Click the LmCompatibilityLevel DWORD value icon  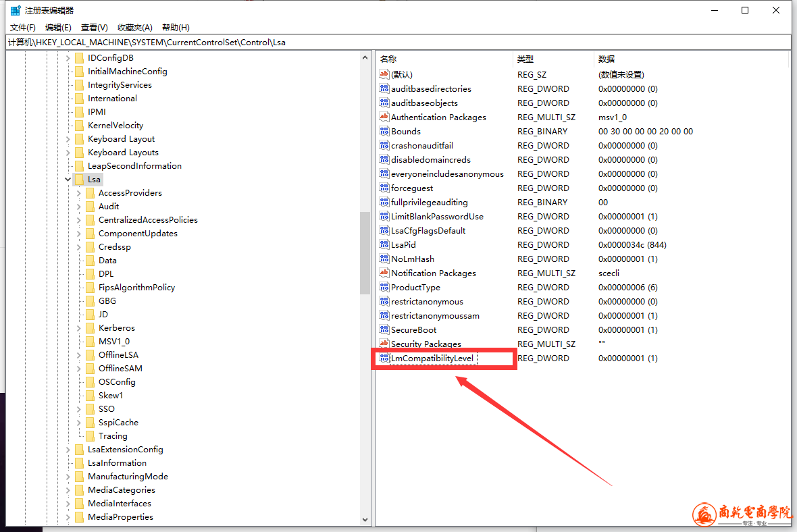click(384, 358)
